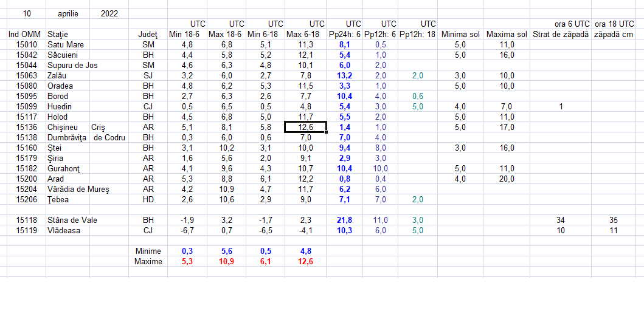The image size is (644, 328).
Task: Select the 'Supuru de Jos' station cell
Action: point(73,65)
